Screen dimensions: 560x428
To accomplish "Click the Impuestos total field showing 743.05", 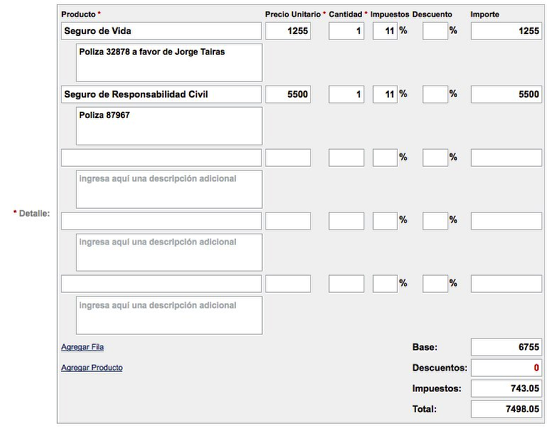I will point(506,388).
